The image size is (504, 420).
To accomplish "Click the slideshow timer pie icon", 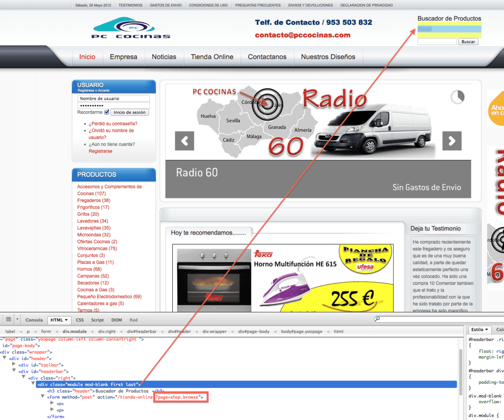I will (457, 97).
